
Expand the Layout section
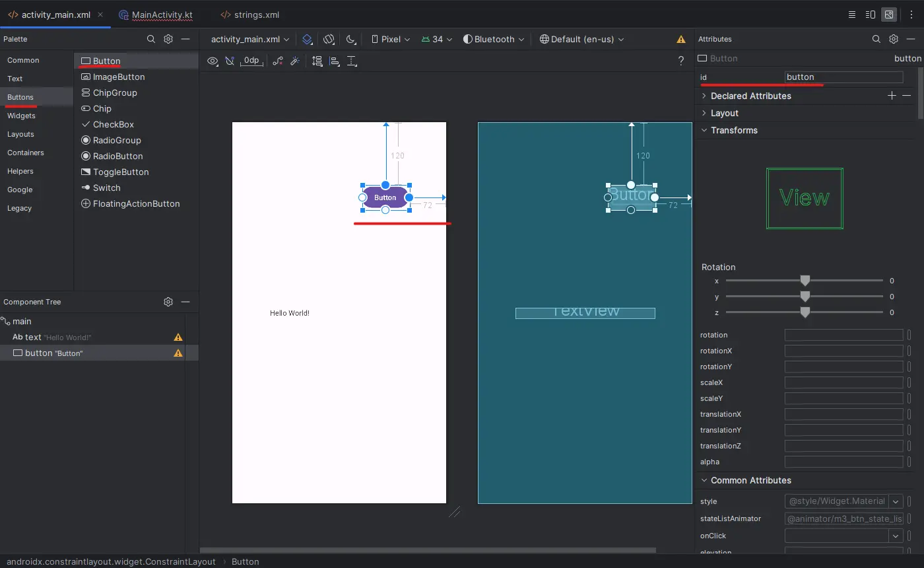click(x=704, y=113)
